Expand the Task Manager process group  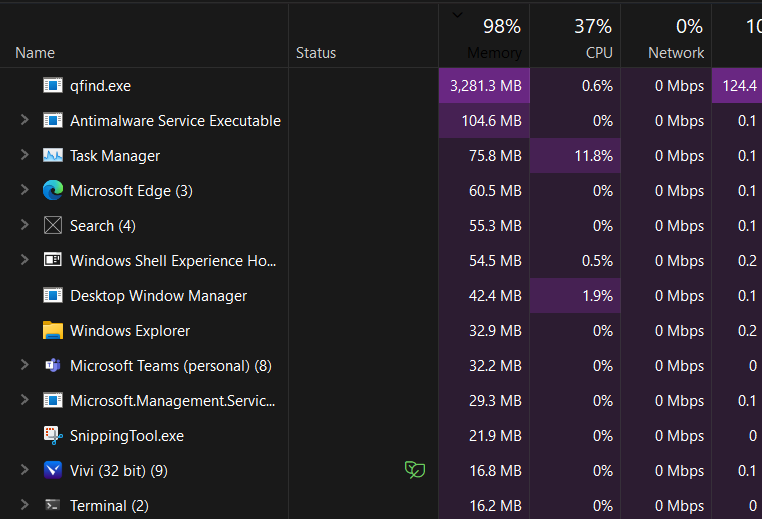(24, 155)
